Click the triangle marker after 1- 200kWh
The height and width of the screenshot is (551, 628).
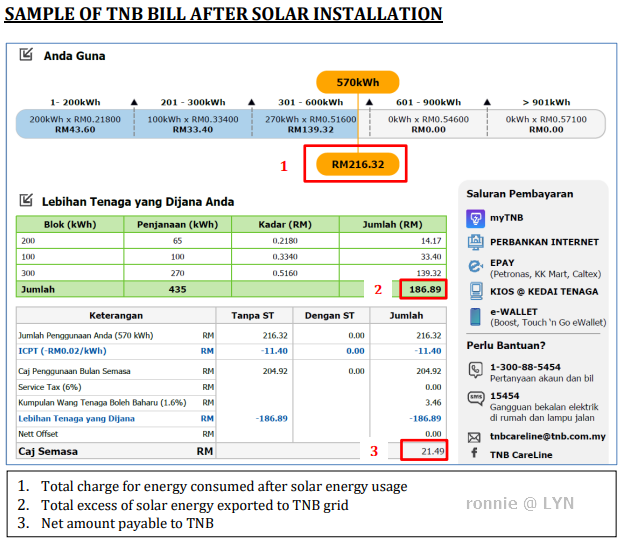(x=134, y=103)
